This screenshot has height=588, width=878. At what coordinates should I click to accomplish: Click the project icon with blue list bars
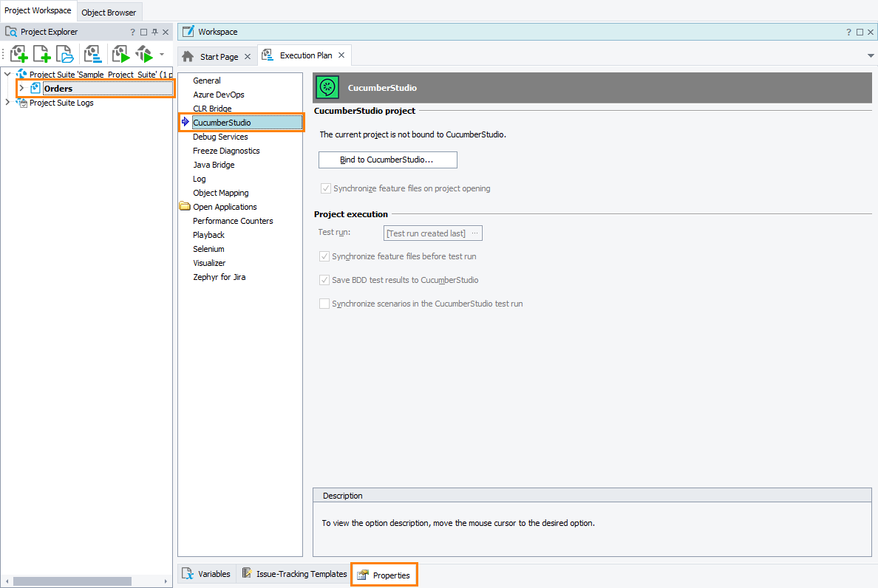pyautogui.click(x=92, y=54)
